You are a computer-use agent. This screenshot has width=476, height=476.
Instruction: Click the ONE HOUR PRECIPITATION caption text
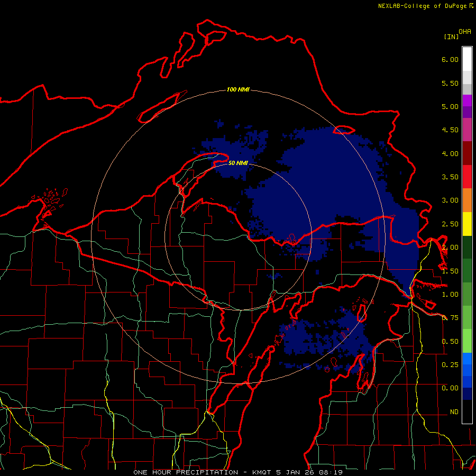[186, 472]
